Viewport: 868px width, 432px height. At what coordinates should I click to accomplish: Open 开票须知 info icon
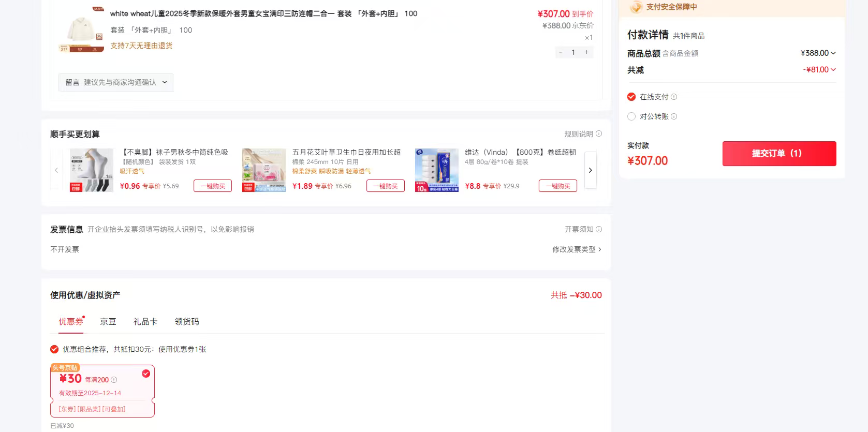(x=599, y=229)
